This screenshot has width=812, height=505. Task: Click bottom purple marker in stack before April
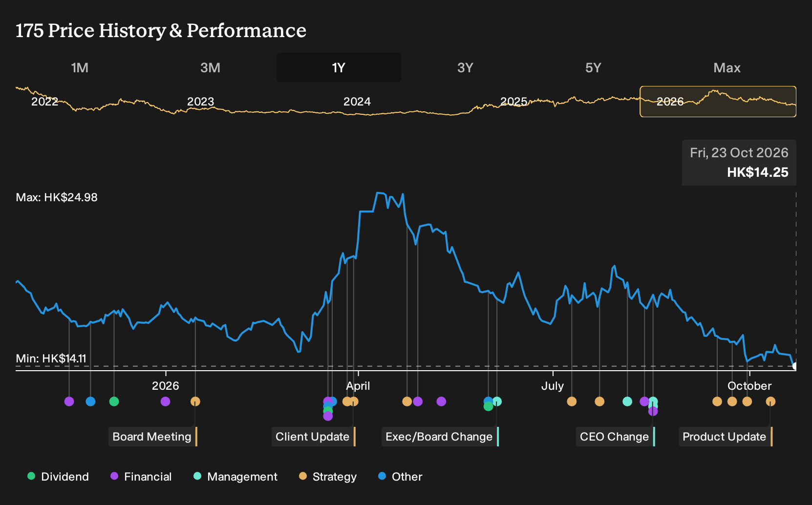pyautogui.click(x=328, y=416)
